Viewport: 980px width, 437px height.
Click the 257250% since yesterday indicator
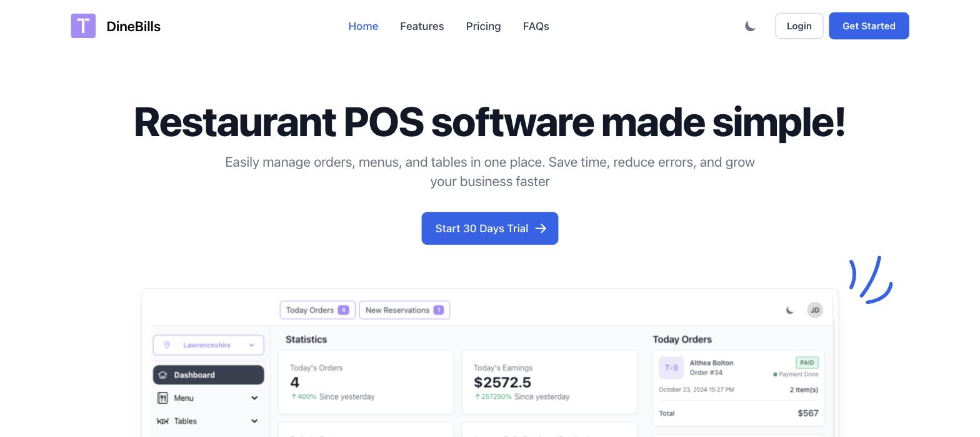pos(521,396)
